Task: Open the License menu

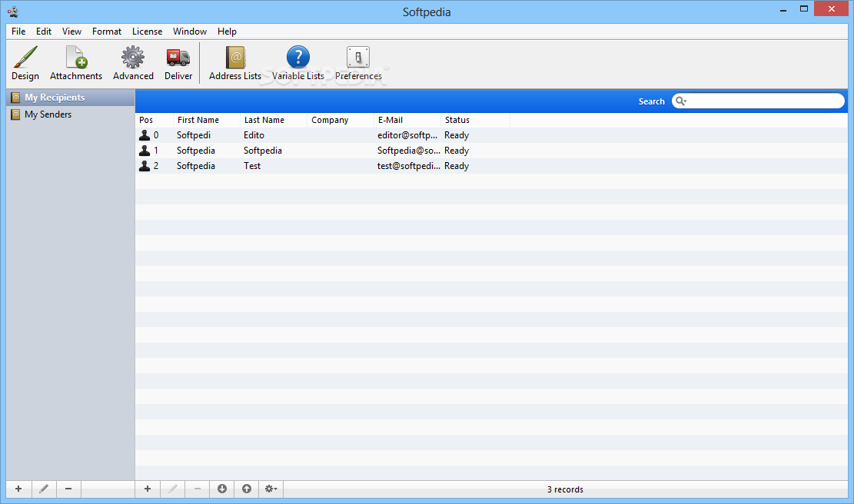Action: 147,31
